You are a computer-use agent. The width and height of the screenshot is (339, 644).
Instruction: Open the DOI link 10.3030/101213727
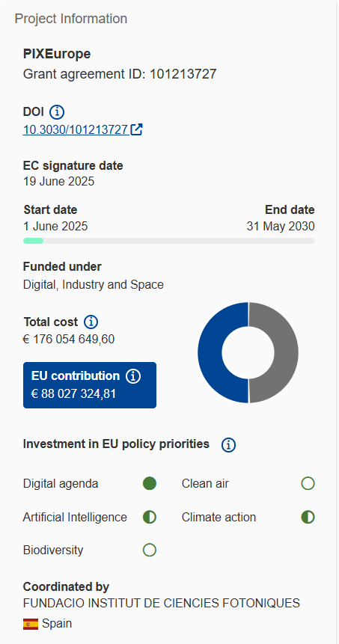coord(75,130)
